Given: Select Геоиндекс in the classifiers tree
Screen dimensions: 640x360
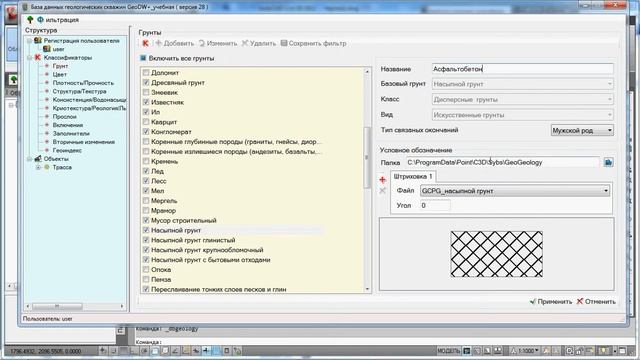Looking at the screenshot, I should pos(67,150).
